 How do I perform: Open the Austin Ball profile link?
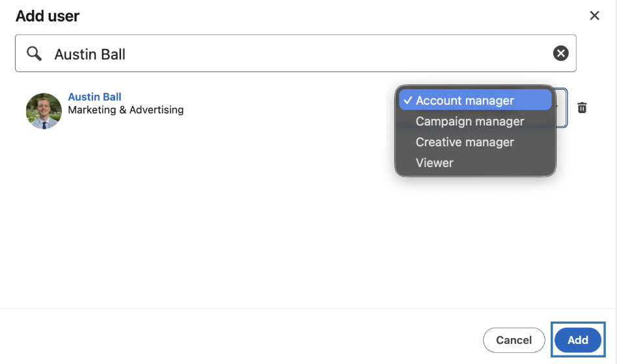(94, 97)
